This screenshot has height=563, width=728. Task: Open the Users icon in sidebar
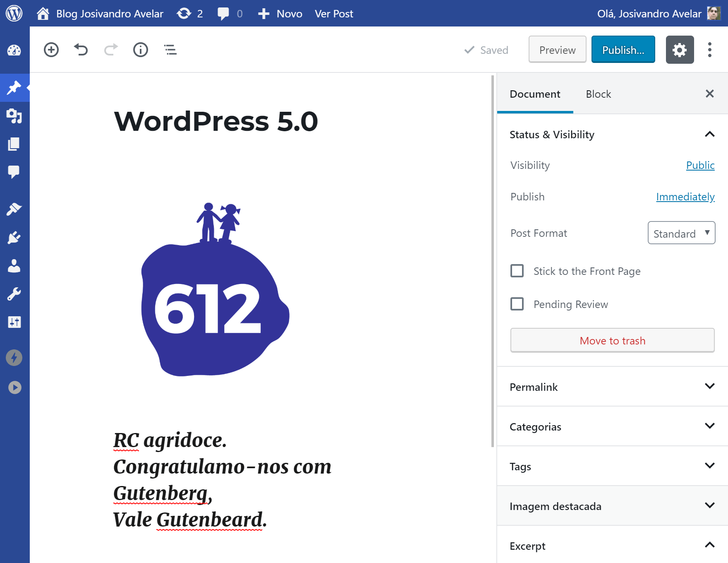coord(14,266)
